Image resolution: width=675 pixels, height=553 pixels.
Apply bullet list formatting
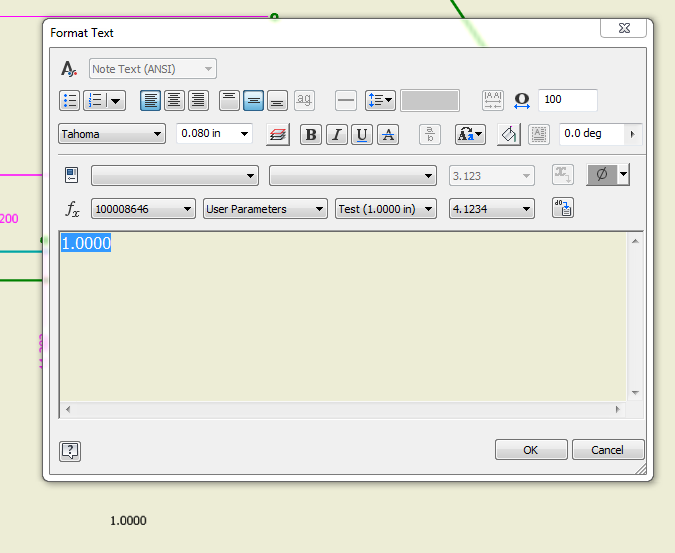(x=69, y=101)
